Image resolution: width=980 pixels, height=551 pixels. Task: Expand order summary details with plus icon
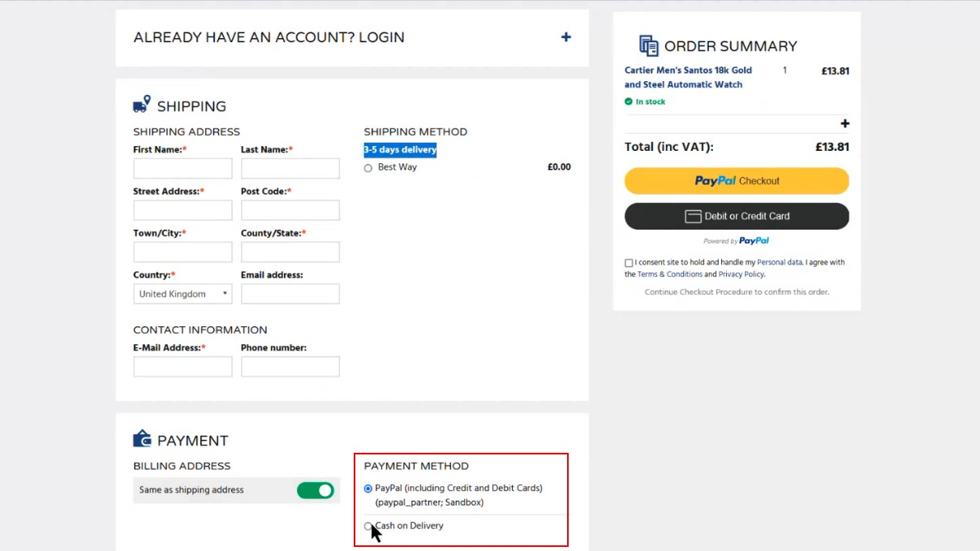(x=845, y=123)
